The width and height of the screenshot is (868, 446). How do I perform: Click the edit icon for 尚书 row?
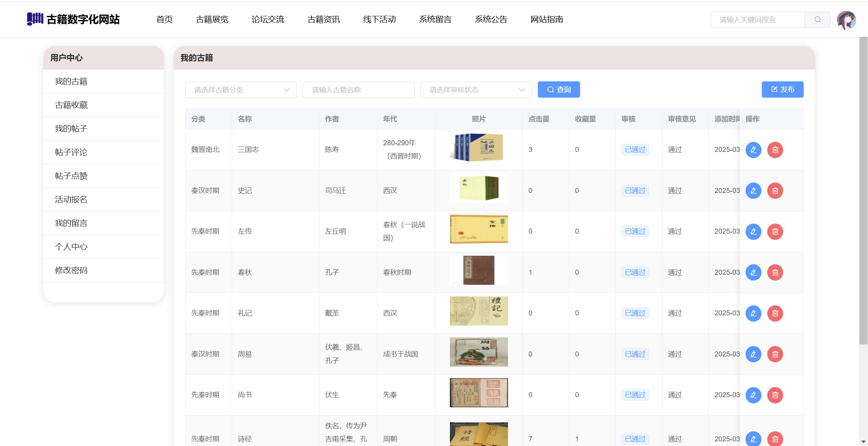coord(753,395)
